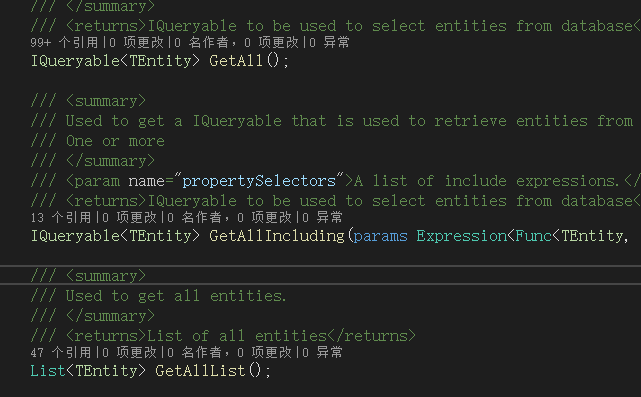The width and height of the screenshot is (641, 397).
Task: Click the GetAllIncluding method name
Action: coord(277,236)
